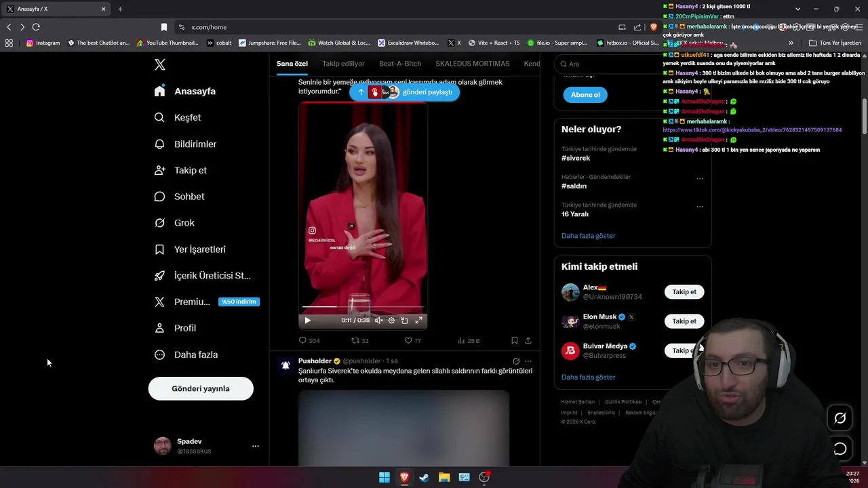The width and height of the screenshot is (868, 488).
Task: Open #saldırı trending topic
Action: pyautogui.click(x=574, y=186)
